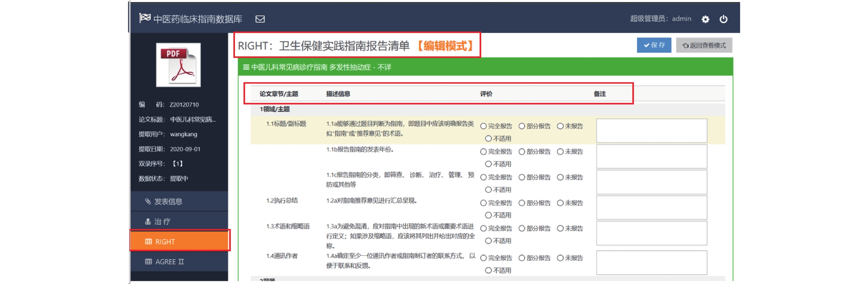Click the flag logo icon in header

[145, 18]
